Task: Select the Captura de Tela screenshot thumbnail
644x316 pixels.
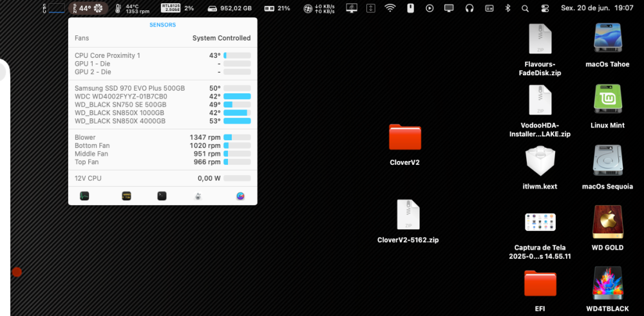Action: tap(540, 221)
